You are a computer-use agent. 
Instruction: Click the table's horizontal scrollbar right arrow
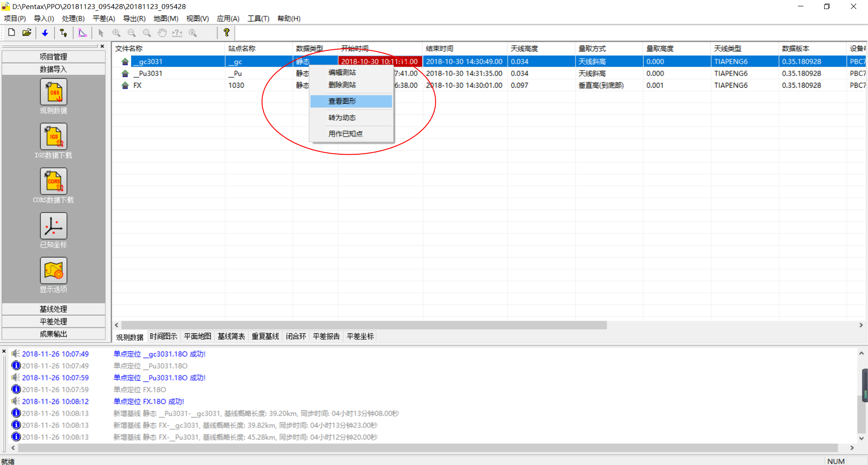pyautogui.click(x=861, y=325)
